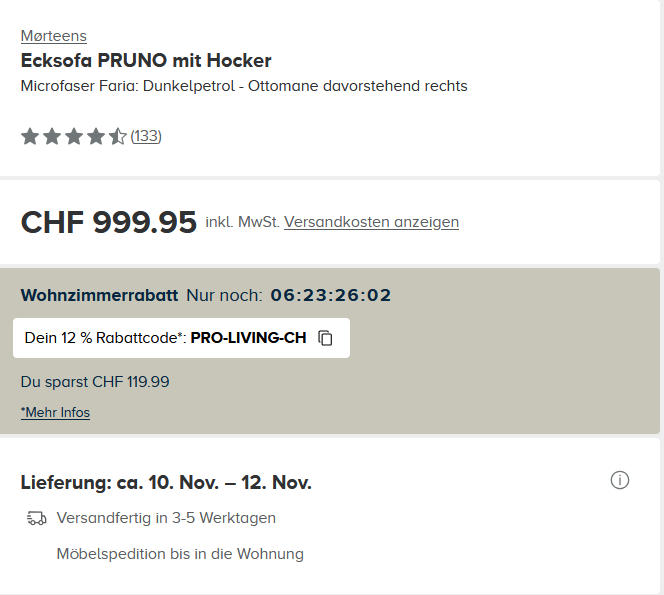Click the Microfaser Faria variant description
Screen dimensions: 664x595
tap(244, 86)
